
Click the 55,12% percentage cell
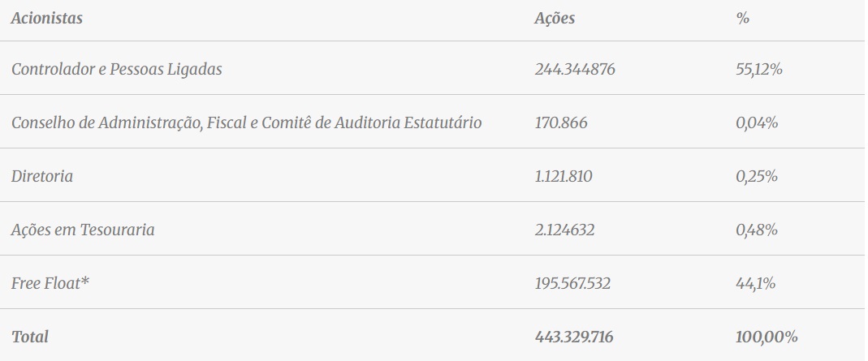758,69
